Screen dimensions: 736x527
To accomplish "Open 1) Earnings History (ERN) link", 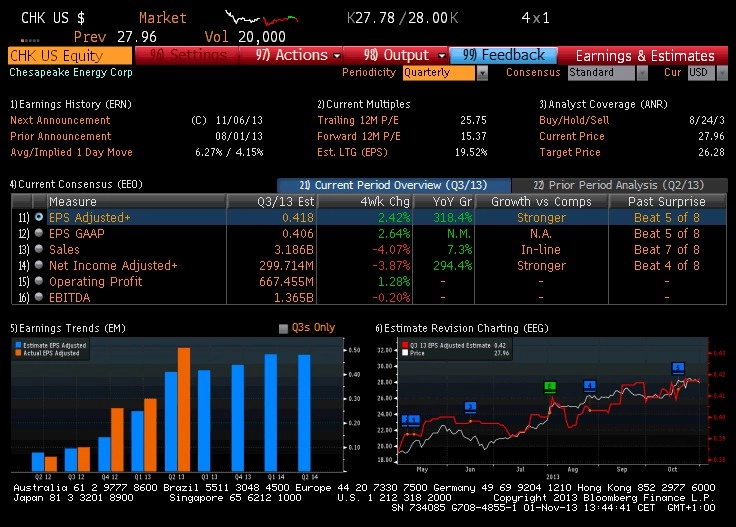I will coord(71,104).
